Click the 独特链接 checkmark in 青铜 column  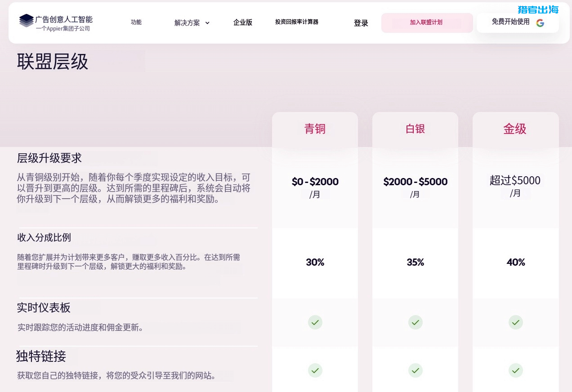pyautogui.click(x=315, y=370)
